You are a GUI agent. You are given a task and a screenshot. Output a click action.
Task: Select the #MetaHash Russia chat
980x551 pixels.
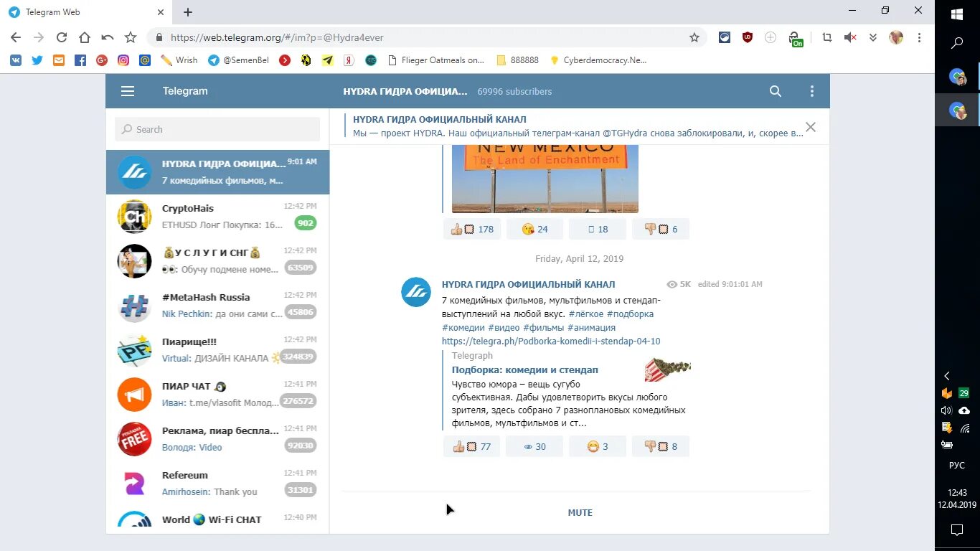click(217, 306)
